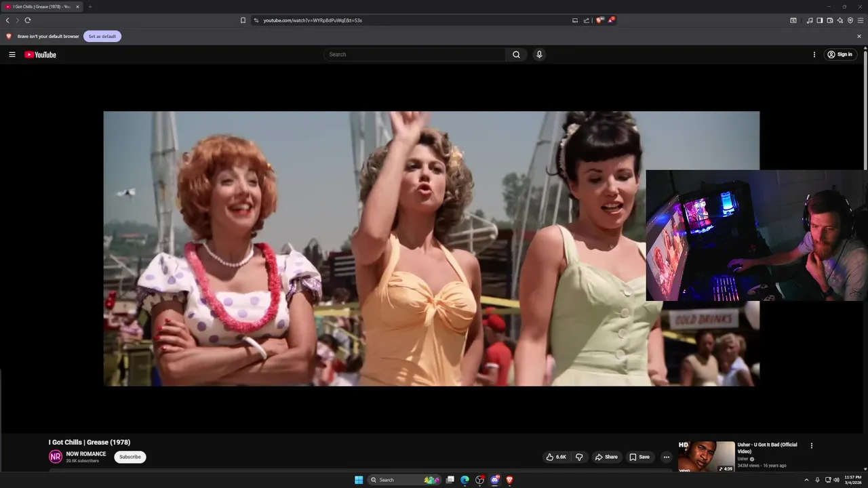Open YouTube settings three-dot menu
Viewport: 868px width, 488px height.
coord(814,54)
